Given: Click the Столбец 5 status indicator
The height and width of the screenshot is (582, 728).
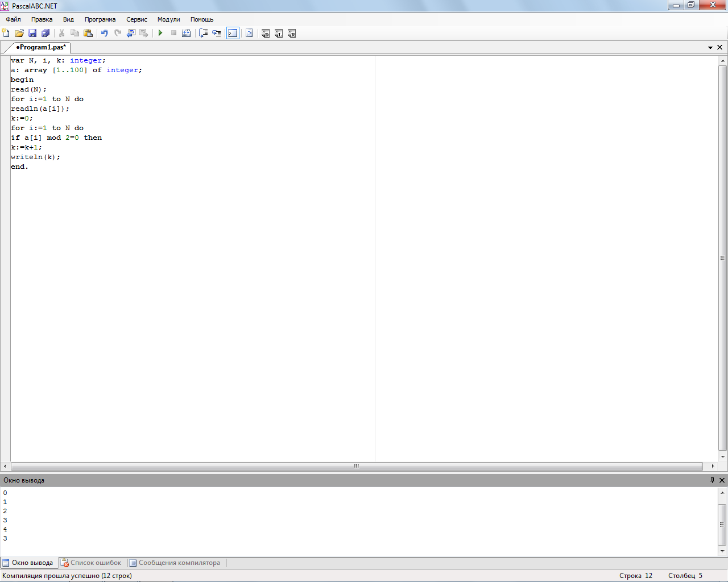Looking at the screenshot, I should point(685,576).
